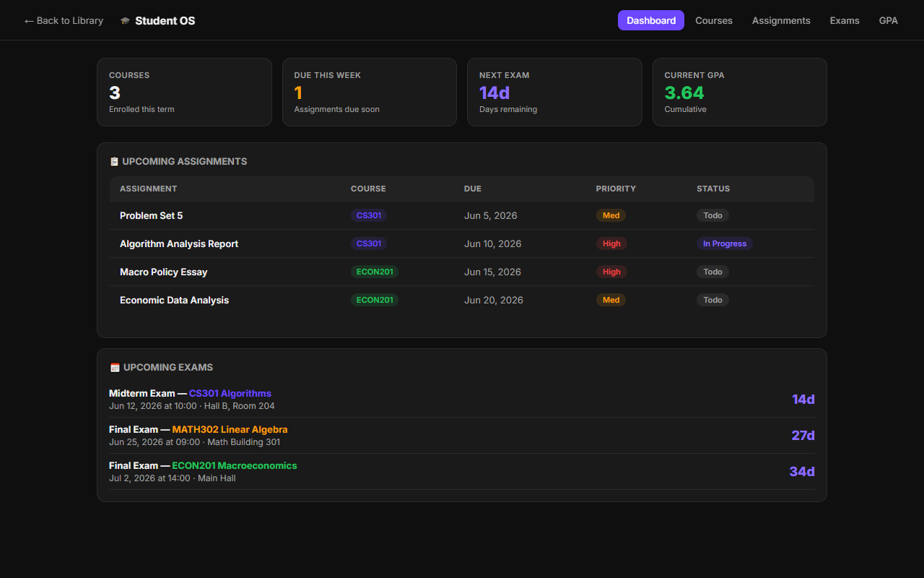Screen dimensions: 924x578
Task: Open the CS301 Algorithms exam link
Action: 230,394
